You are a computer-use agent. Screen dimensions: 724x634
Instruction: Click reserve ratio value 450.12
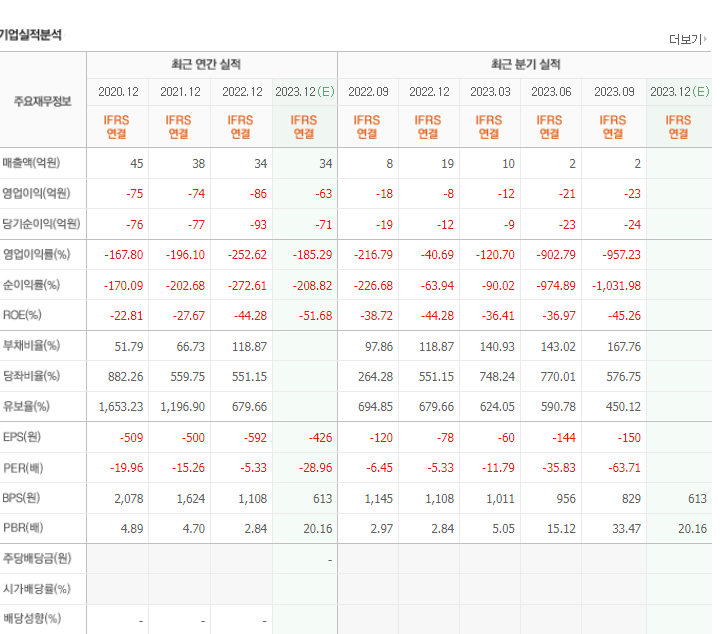tap(623, 407)
